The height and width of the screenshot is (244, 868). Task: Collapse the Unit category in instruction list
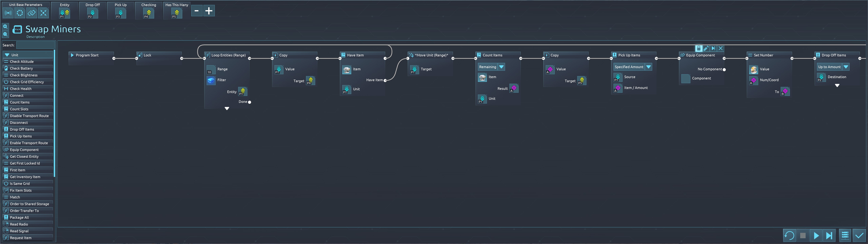(x=7, y=55)
